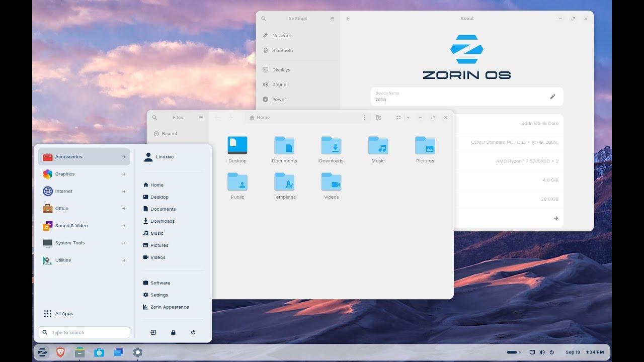The image size is (644, 362).
Task: Open the Templates folder in Files
Action: [284, 186]
